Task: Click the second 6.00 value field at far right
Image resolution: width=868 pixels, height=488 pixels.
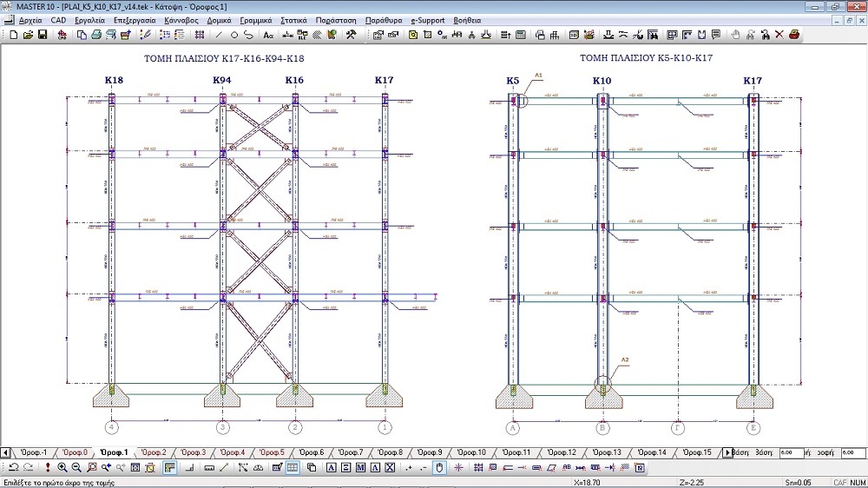Action: (852, 452)
